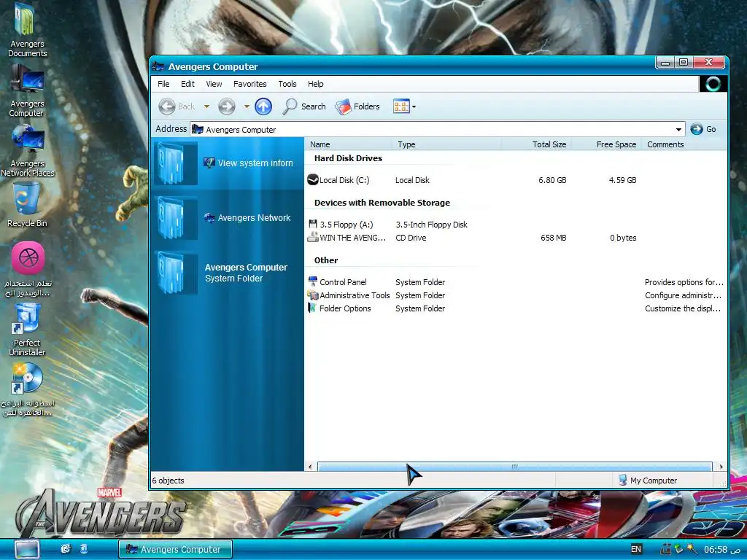Click the folder icon beside Avengers Network

pyautogui.click(x=175, y=218)
